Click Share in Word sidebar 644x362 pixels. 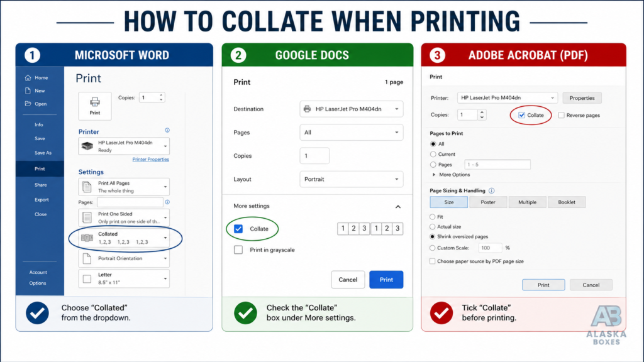click(x=41, y=185)
